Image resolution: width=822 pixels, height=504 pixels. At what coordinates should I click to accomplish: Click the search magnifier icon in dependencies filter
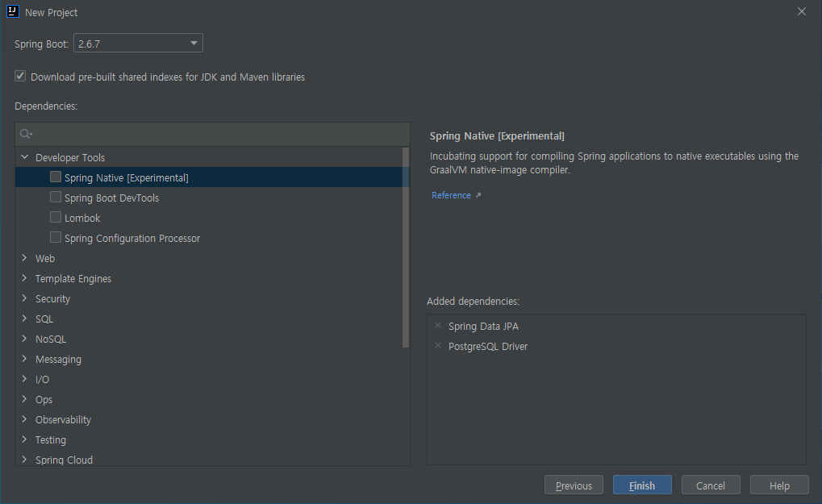tap(26, 134)
